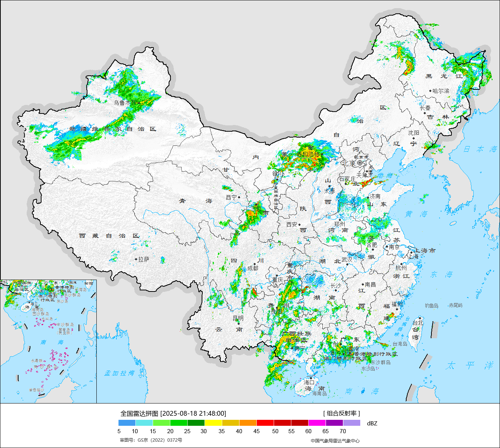Pick the lavender 70 dBZ legend swatch
Screen dimensions: 500x448
click(351, 423)
